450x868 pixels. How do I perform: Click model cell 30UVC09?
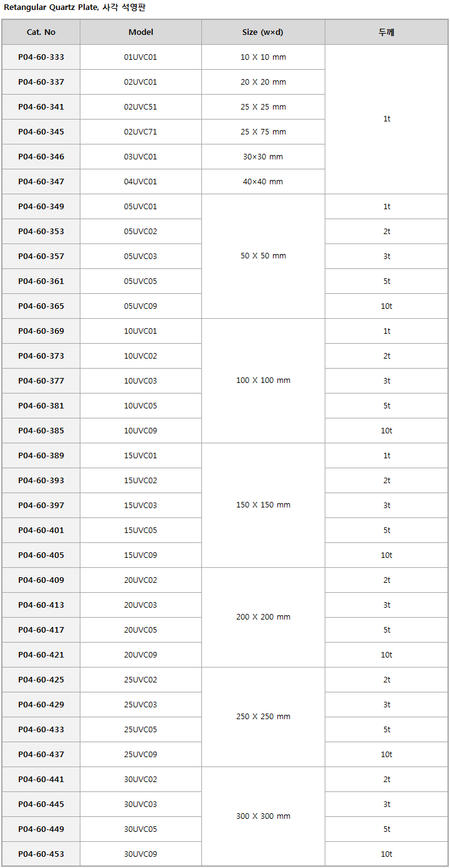coord(141,854)
